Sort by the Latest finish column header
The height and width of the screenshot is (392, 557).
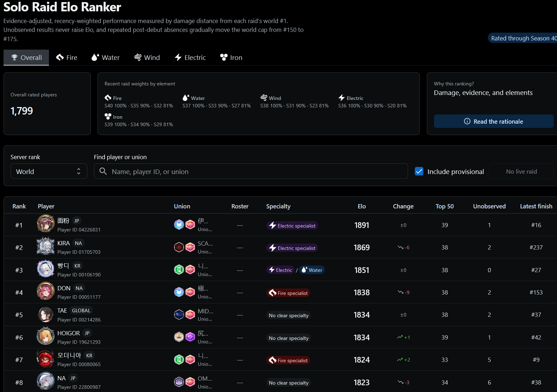pyautogui.click(x=536, y=206)
